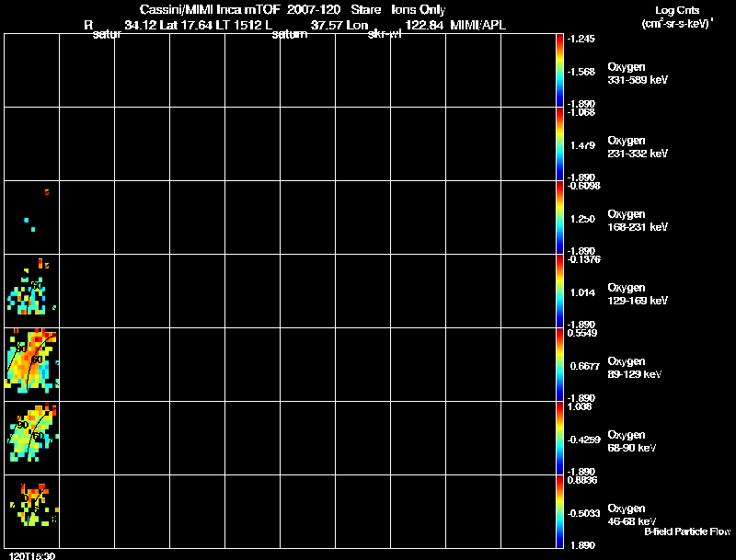Click the color bar beside Oxygen 231-332 keV
736x560 pixels.
pyautogui.click(x=559, y=143)
